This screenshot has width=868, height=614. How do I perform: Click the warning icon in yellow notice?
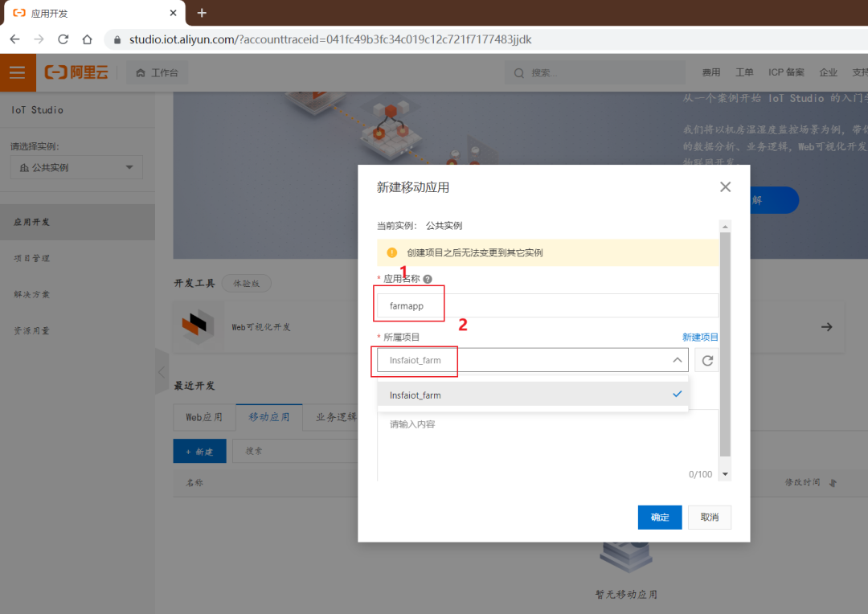[392, 252]
